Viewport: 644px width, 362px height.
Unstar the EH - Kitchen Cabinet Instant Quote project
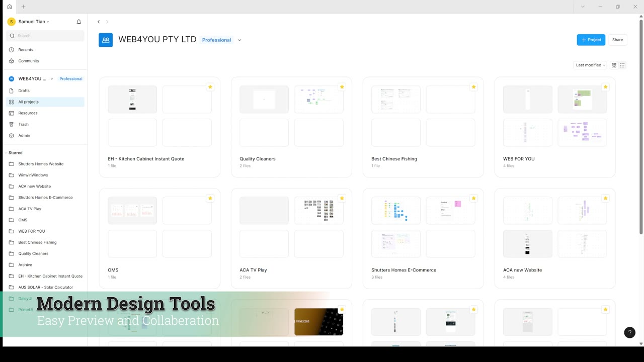coord(210,87)
